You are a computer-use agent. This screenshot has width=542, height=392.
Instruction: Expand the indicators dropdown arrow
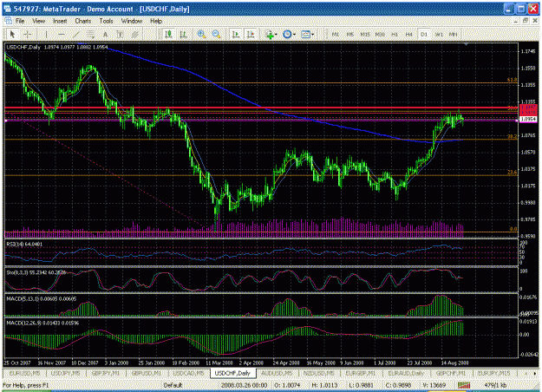[276, 34]
